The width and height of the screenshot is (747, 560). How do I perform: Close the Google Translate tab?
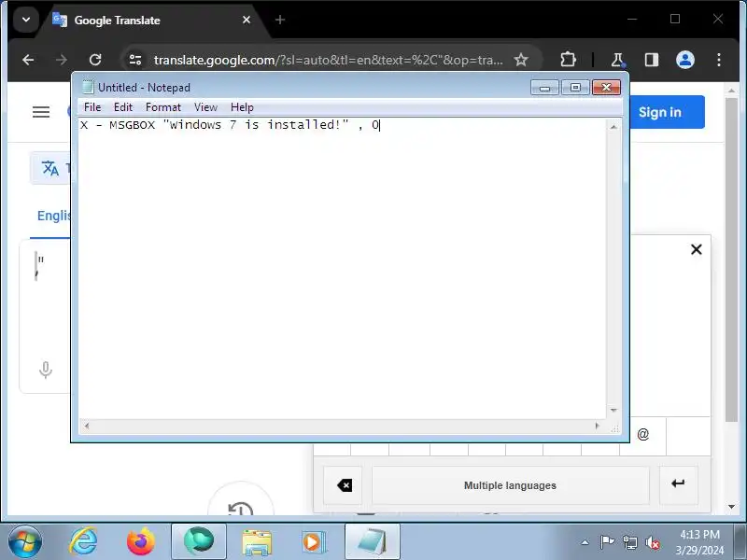247,20
